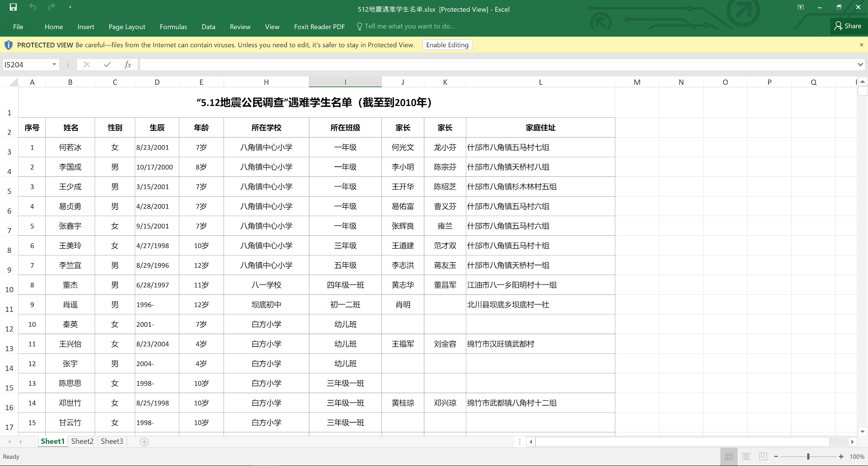Click in Tell me what you want box
This screenshot has width=868, height=466.
tap(410, 26)
